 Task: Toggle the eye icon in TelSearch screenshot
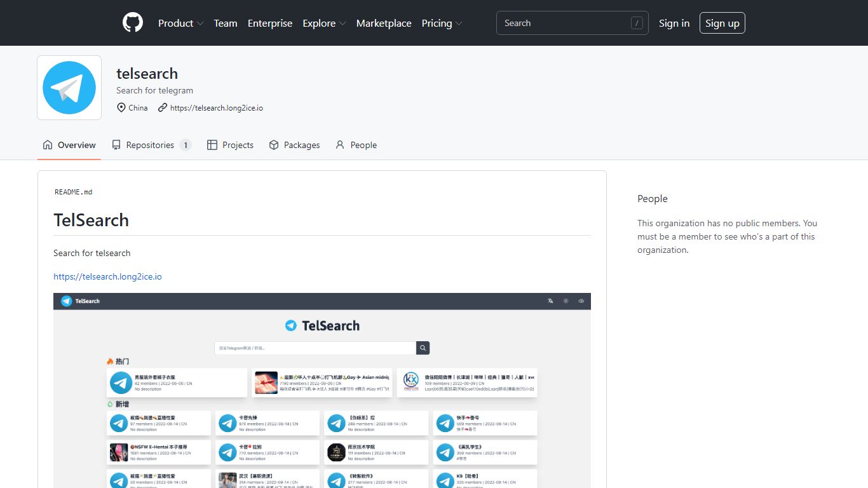point(581,301)
